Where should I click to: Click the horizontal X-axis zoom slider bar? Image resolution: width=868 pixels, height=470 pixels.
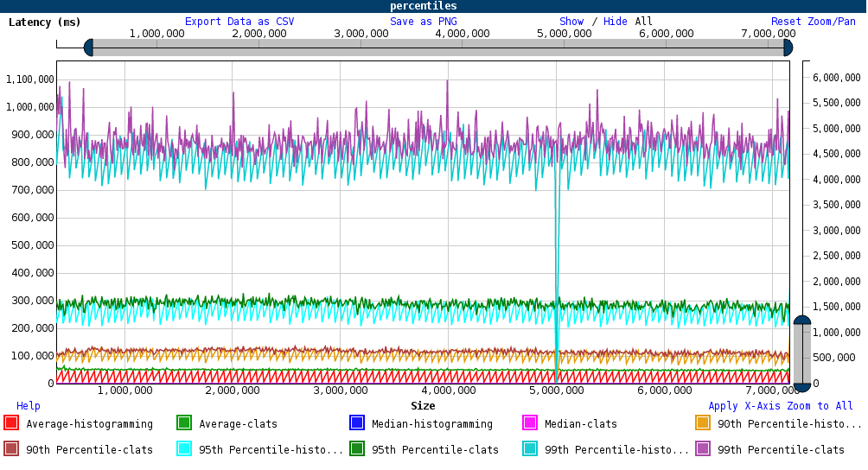(437, 48)
